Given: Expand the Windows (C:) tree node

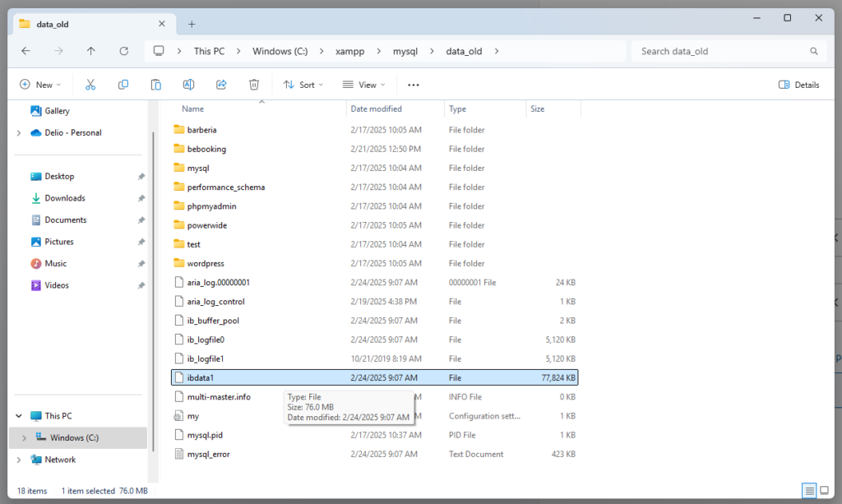Looking at the screenshot, I should click(24, 437).
